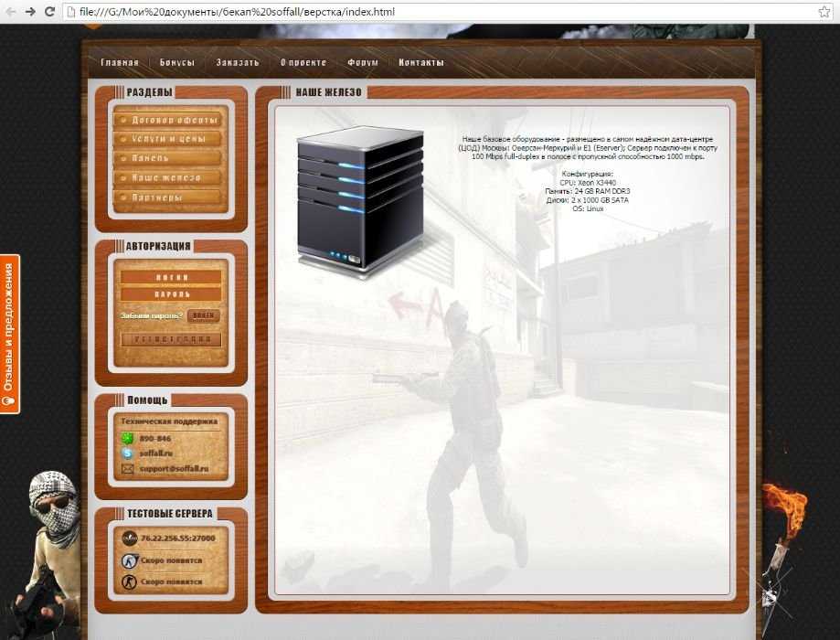This screenshot has width=840, height=640.
Task: Bookmark page with star icon
Action: 824,11
